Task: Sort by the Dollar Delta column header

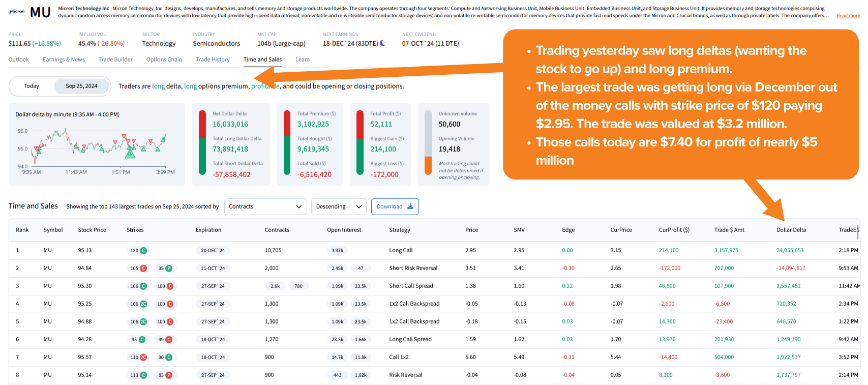Action: coord(791,230)
